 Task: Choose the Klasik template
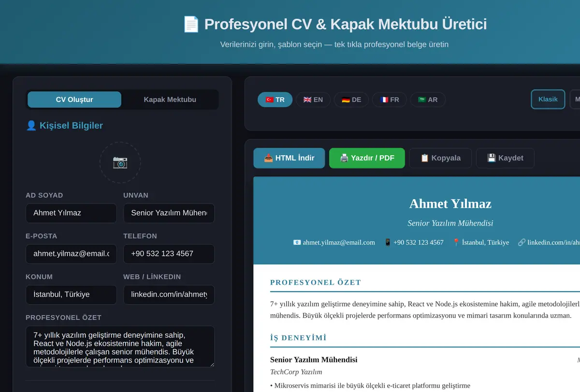tap(548, 99)
